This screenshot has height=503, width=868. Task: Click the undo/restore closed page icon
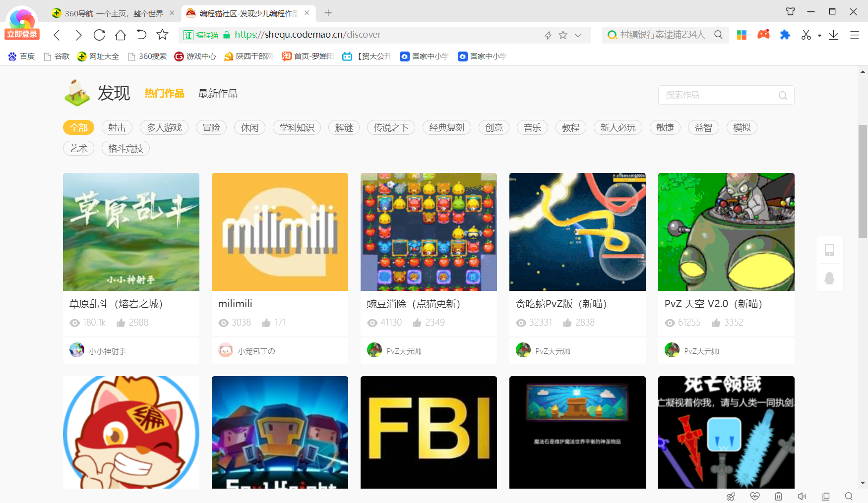[x=141, y=35]
